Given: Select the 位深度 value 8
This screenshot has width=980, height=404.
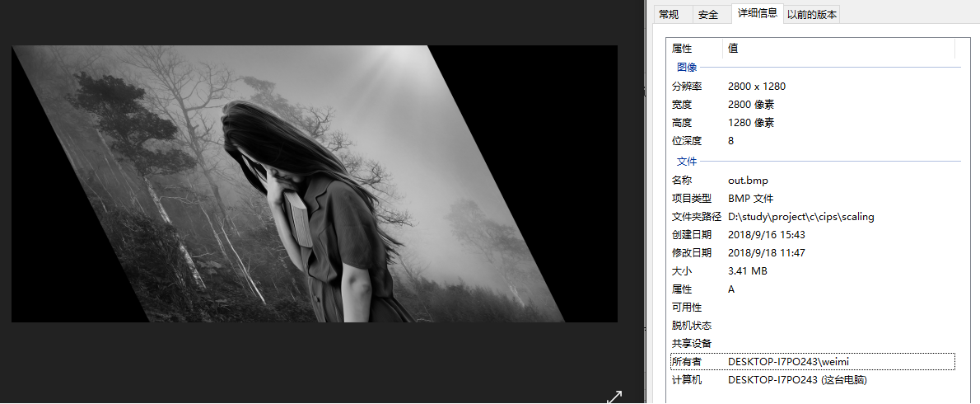Looking at the screenshot, I should click(731, 141).
